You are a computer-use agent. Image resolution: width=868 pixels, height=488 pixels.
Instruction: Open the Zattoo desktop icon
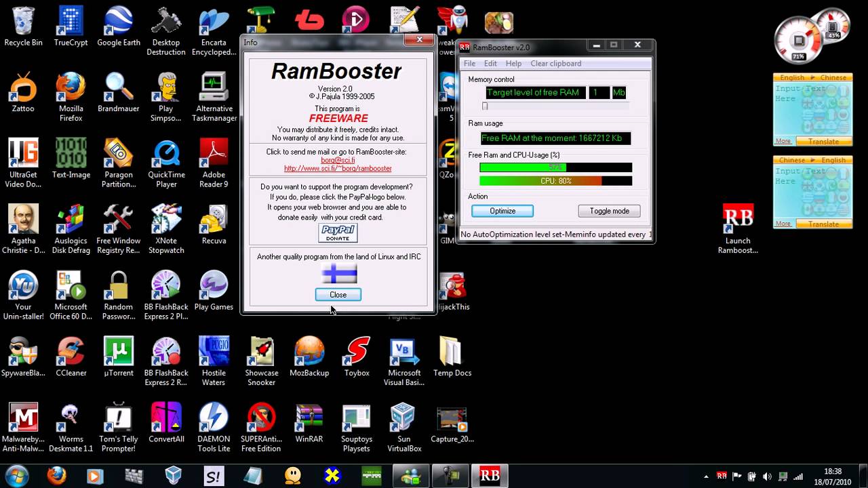pyautogui.click(x=23, y=93)
